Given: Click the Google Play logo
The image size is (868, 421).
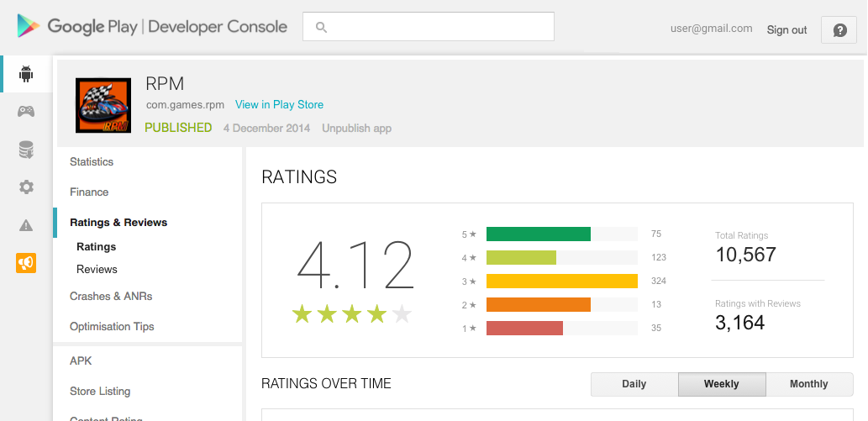Looking at the screenshot, I should click(x=29, y=26).
